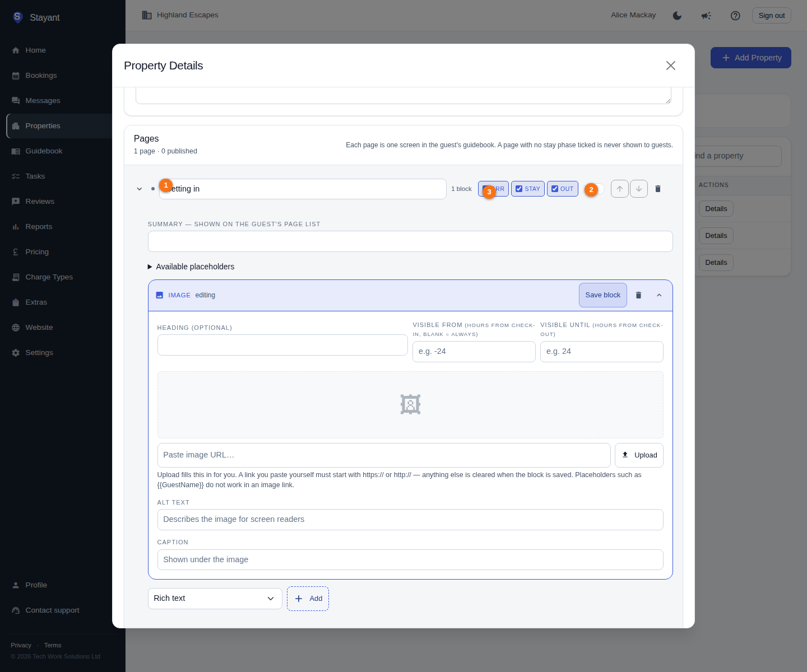807x672 pixels.
Task: Click the Website globe icon
Action: pyautogui.click(x=16, y=328)
